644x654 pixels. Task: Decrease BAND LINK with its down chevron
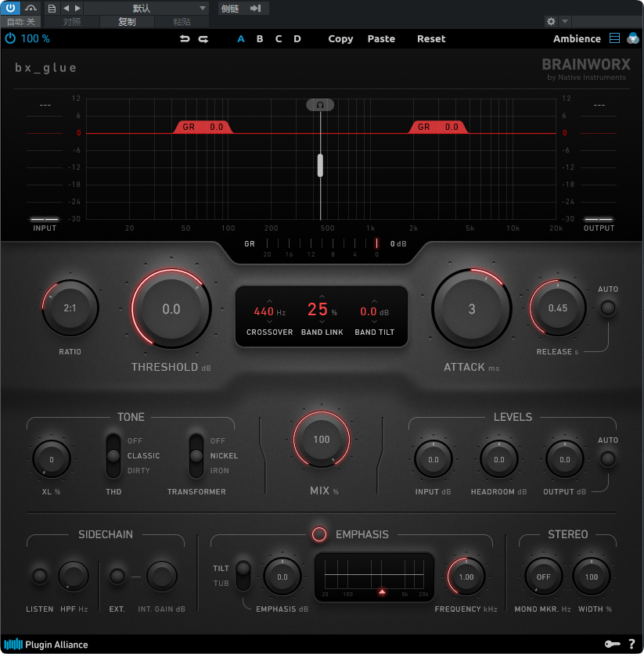322,322
